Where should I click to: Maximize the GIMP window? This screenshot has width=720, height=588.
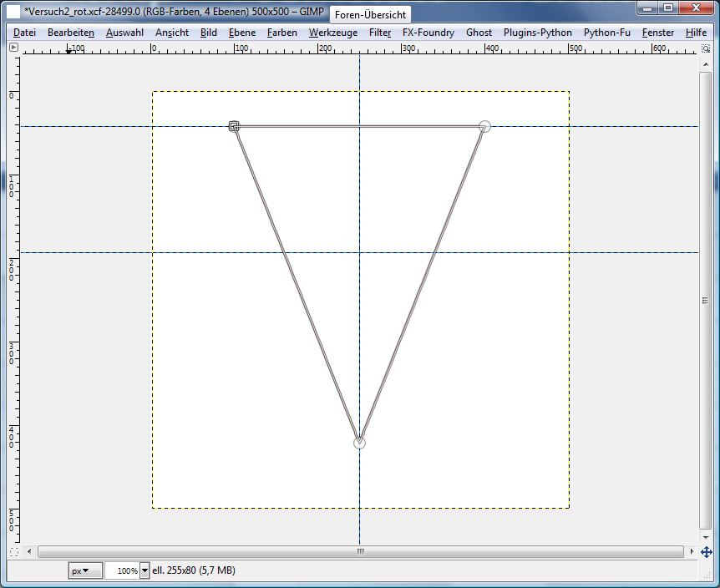[667, 8]
